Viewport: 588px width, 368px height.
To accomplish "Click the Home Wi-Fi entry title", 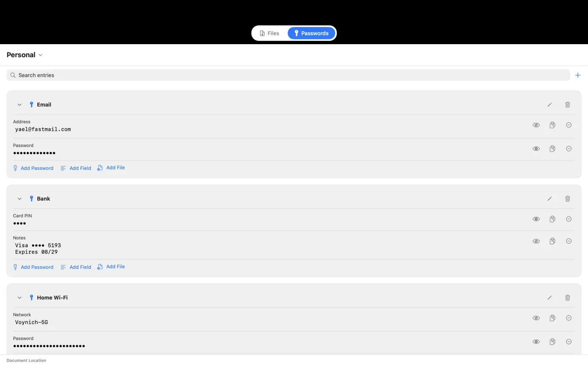I will (52, 298).
